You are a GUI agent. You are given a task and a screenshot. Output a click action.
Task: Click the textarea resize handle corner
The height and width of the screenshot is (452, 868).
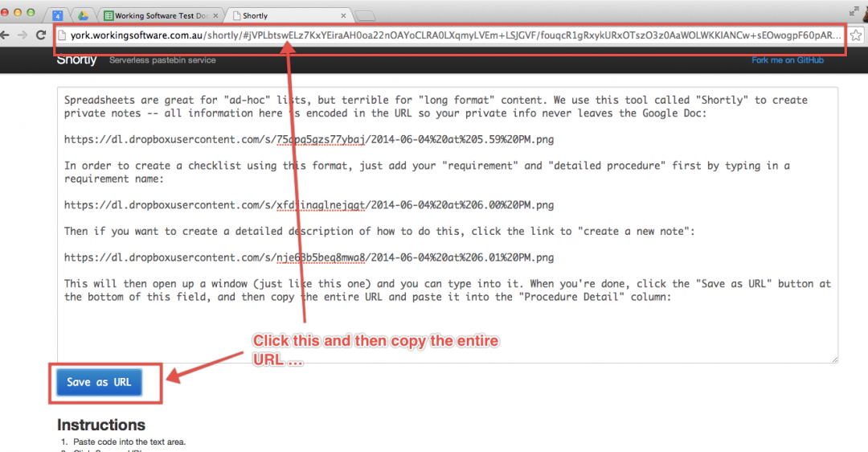[x=835, y=360]
